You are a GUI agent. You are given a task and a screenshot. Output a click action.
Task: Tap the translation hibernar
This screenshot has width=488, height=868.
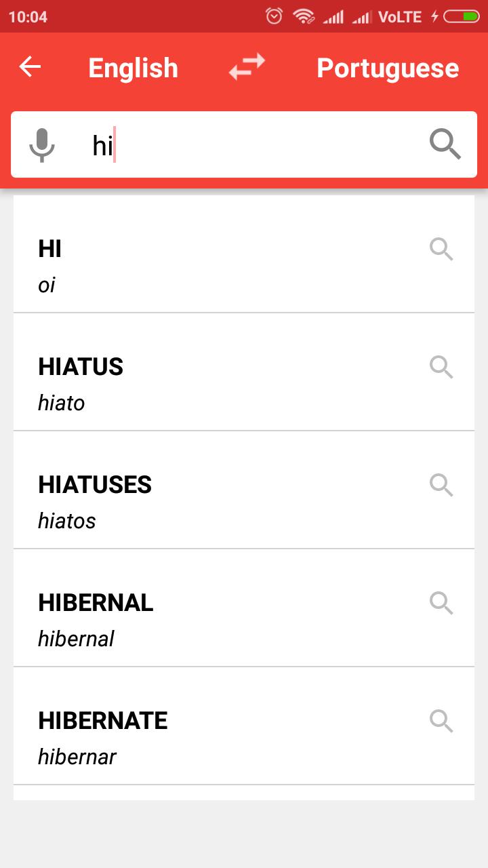click(x=77, y=757)
